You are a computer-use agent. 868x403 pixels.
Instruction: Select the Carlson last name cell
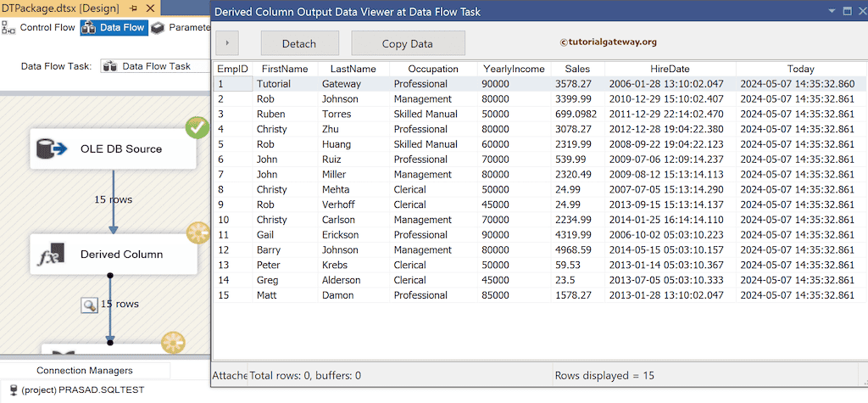353,220
